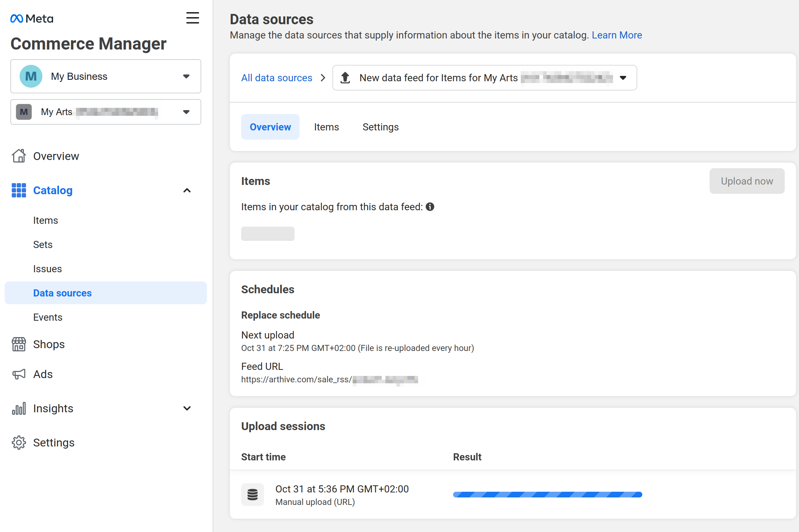Click the upload arrow icon in data feed selector
Screen dimensions: 799x532
point(345,78)
